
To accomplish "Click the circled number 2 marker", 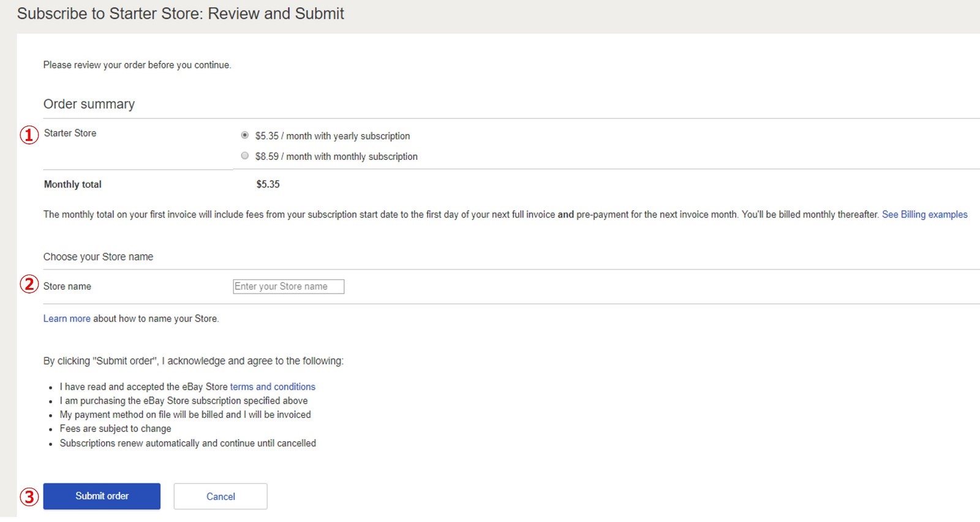I will click(29, 284).
